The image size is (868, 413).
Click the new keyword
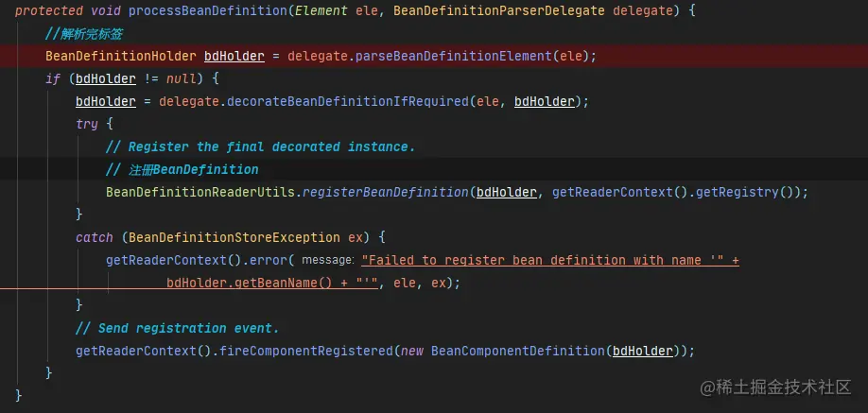pyautogui.click(x=411, y=351)
